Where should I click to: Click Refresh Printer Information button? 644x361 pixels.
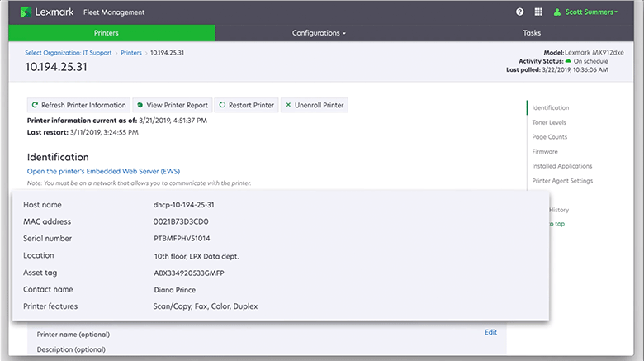(x=78, y=105)
